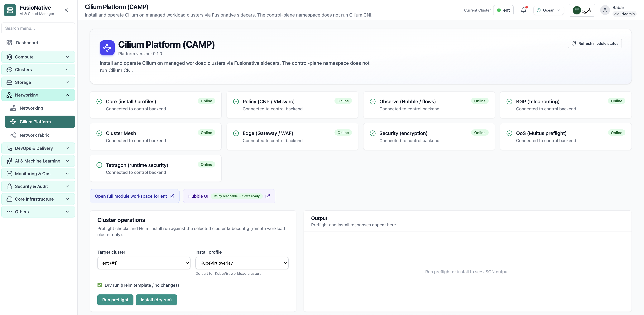This screenshot has height=315, width=644.
Task: Click the DevOps & Delivery icon
Action: click(x=9, y=148)
